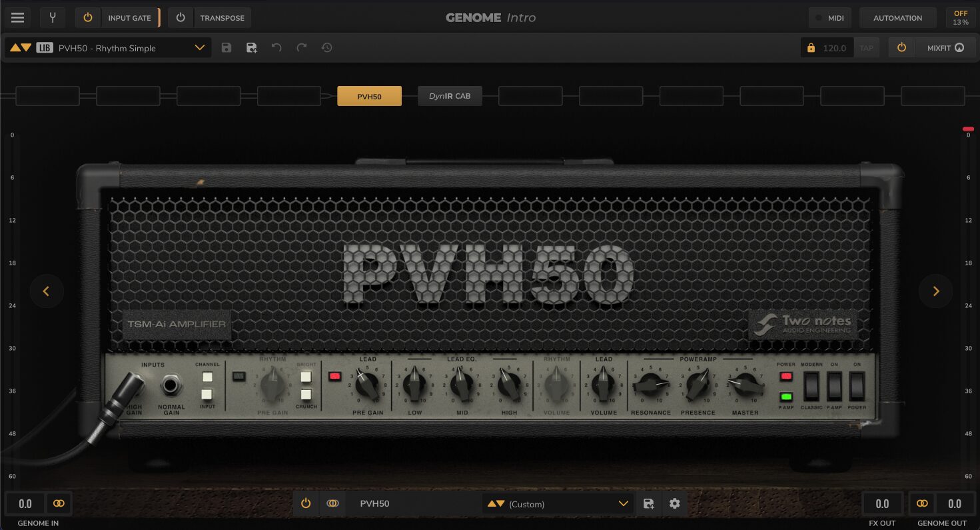Click the Rhythm VOLUME knob
This screenshot has width=980, height=530.
coord(556,385)
